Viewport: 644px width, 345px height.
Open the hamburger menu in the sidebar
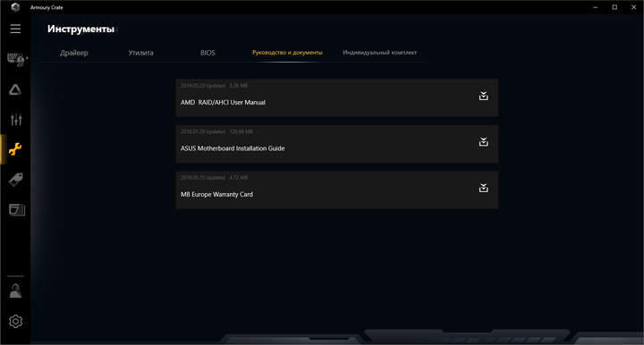[x=15, y=29]
